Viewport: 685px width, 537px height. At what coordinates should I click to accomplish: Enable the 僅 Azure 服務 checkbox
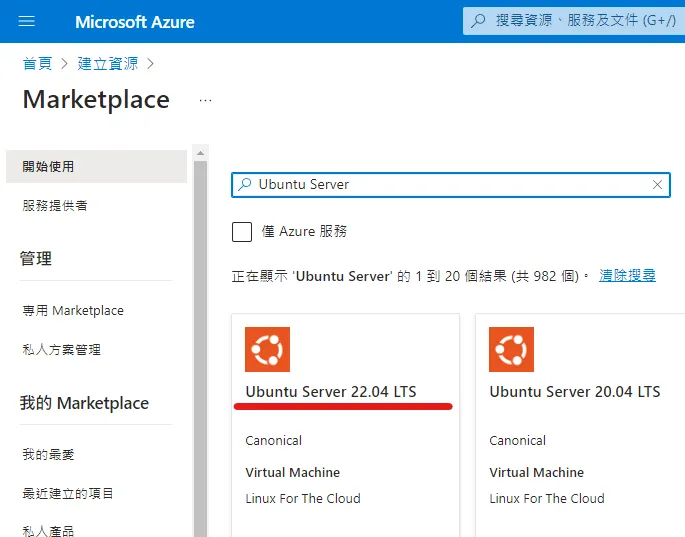pos(242,232)
